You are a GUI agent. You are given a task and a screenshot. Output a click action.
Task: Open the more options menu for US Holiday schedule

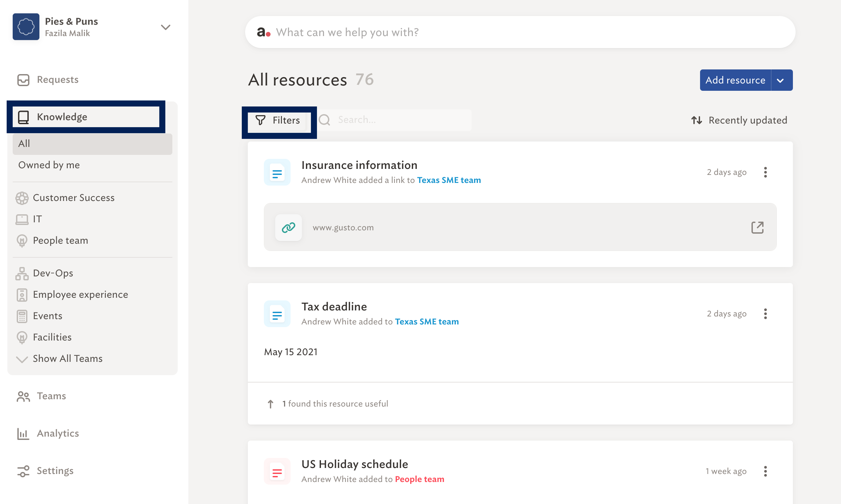click(765, 471)
